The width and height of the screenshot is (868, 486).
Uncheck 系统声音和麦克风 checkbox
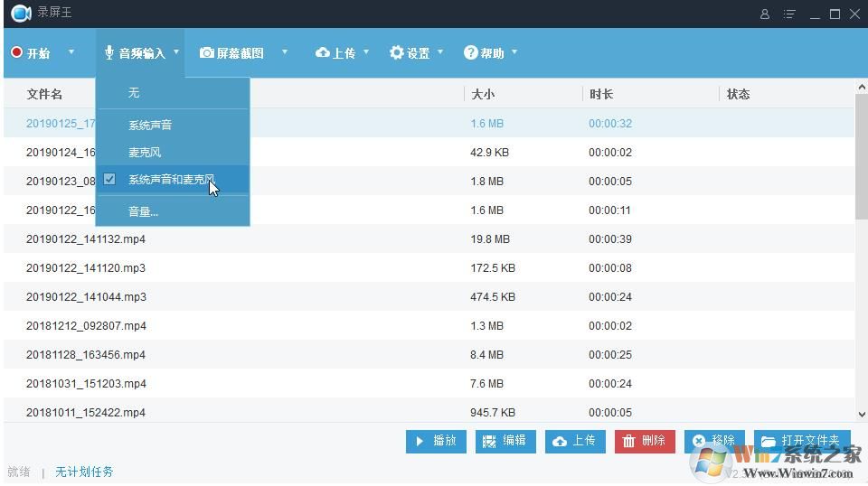coord(109,179)
